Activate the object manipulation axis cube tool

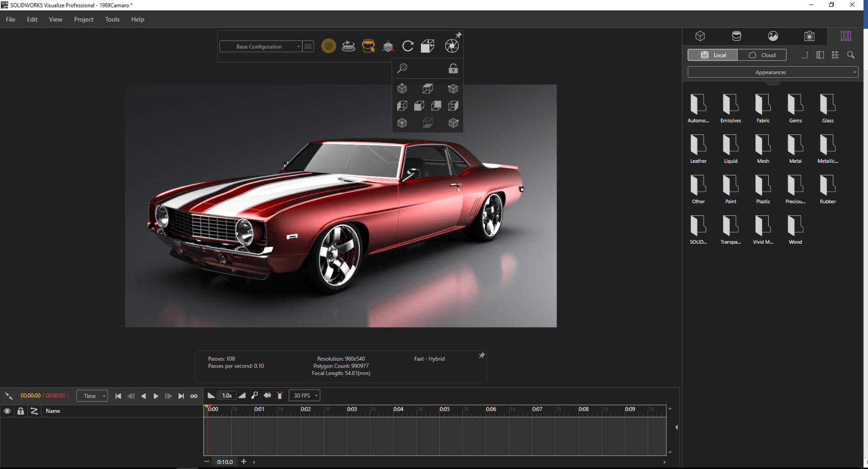388,47
